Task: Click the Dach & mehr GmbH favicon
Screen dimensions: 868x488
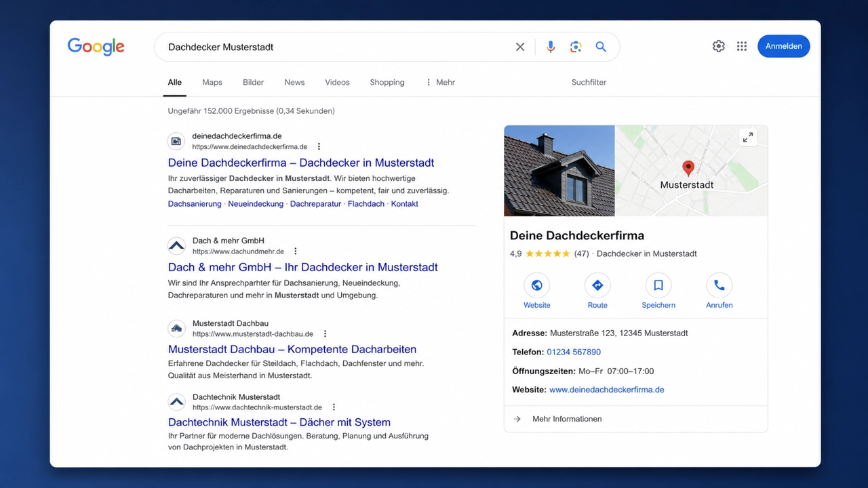Action: [176, 245]
